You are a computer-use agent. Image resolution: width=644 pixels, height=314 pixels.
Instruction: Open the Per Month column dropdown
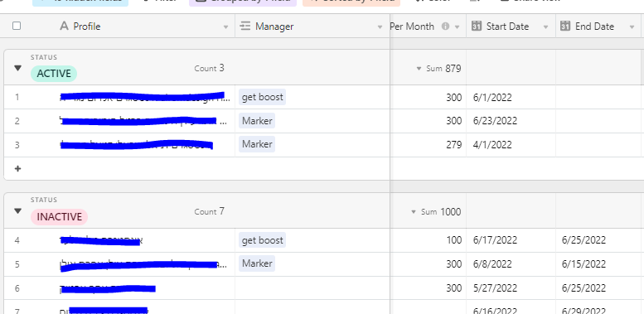coord(457,27)
